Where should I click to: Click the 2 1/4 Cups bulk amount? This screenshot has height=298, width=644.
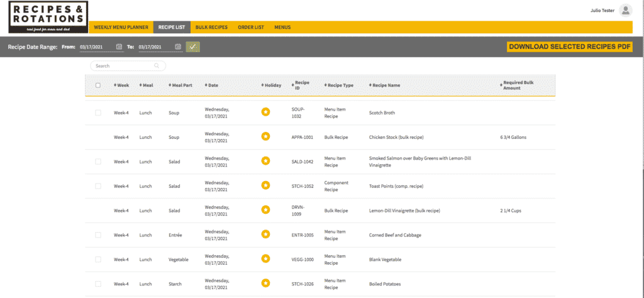(511, 211)
